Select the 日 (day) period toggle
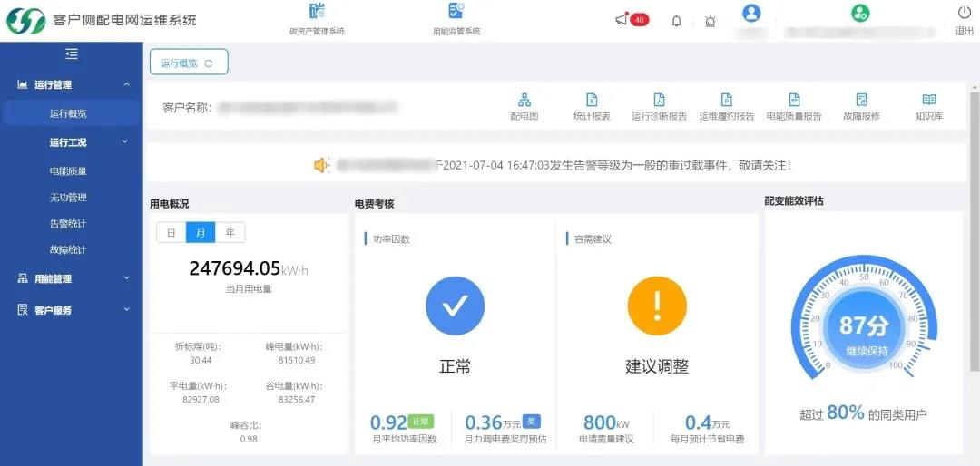The width and height of the screenshot is (980, 466). point(171,233)
